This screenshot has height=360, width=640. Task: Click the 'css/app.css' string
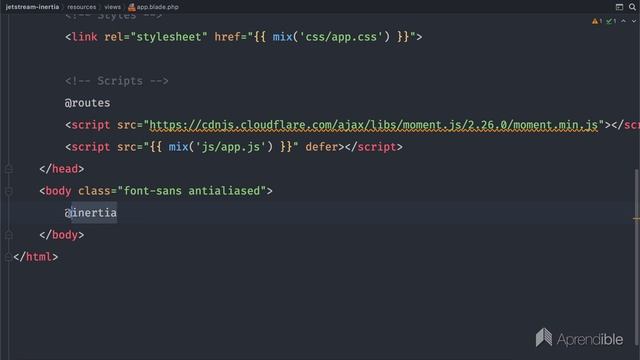341,37
